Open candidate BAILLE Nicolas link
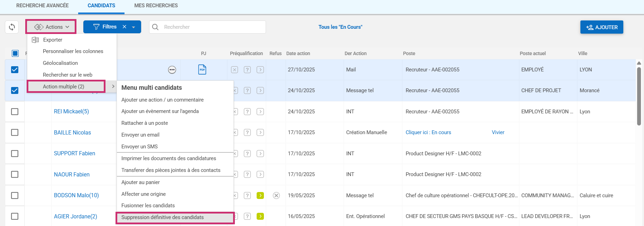Screen dimensions: 644x226 (x=72, y=132)
